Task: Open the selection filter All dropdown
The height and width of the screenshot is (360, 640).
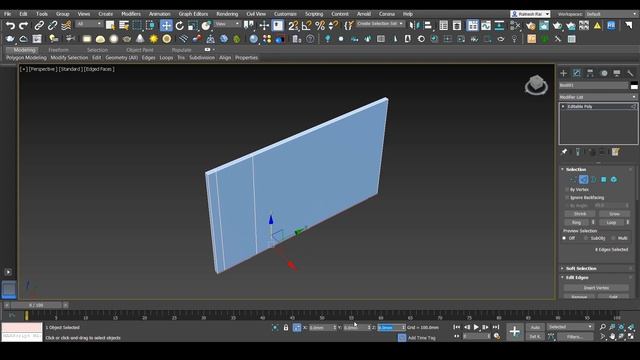Action: coord(89,24)
